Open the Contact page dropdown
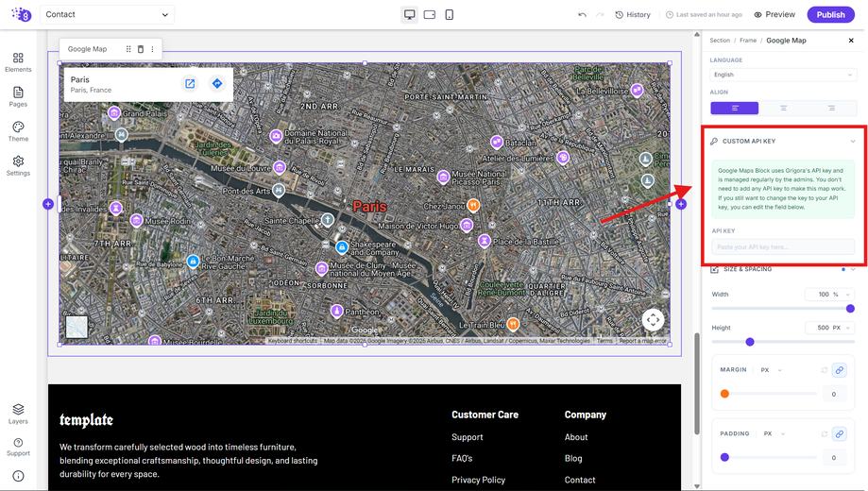The width and height of the screenshot is (868, 491). tap(107, 14)
